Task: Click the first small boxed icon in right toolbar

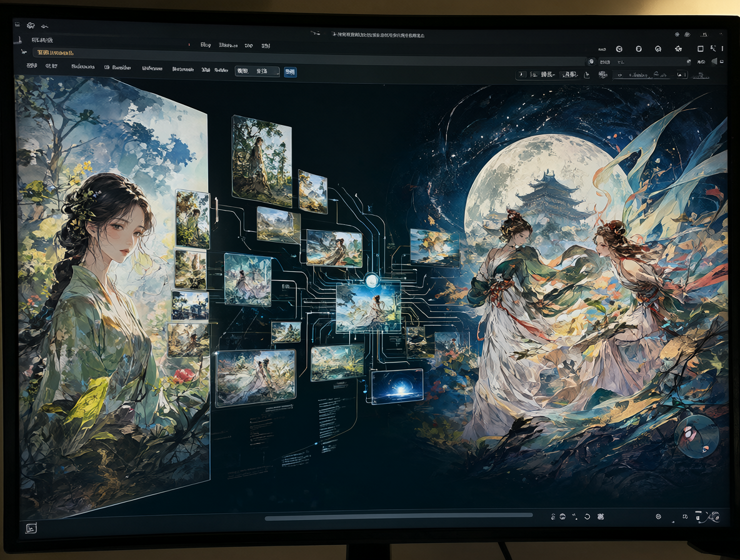Action: (x=521, y=74)
